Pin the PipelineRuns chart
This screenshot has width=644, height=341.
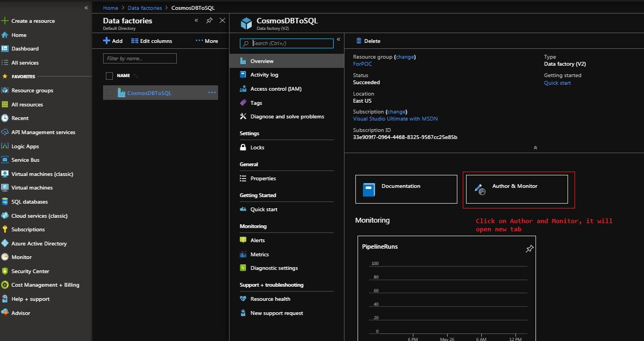[x=529, y=248]
